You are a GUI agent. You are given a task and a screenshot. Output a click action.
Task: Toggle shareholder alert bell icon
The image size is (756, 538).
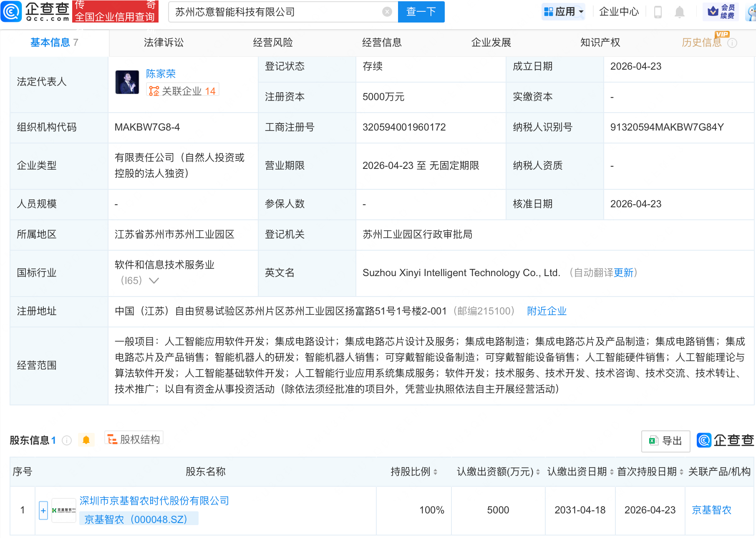(86, 440)
